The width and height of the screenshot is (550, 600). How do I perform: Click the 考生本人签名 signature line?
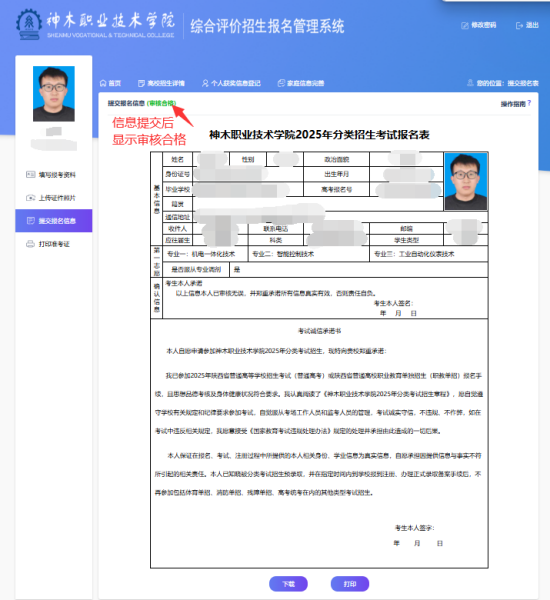(x=393, y=303)
